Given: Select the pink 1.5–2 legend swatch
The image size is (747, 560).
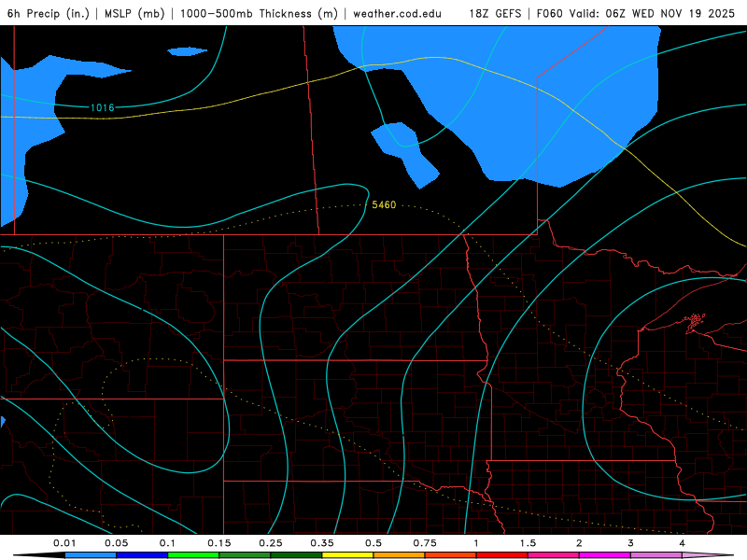Looking at the screenshot, I should click(554, 555).
